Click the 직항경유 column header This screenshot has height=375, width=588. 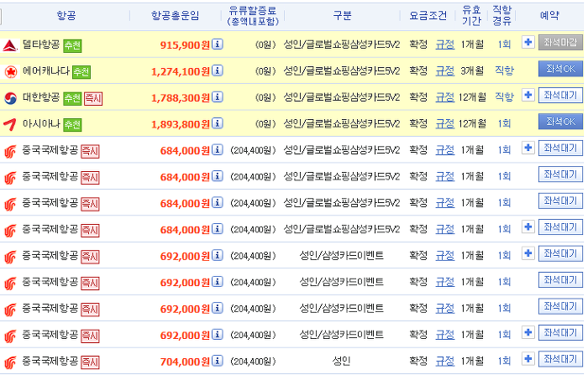click(x=502, y=15)
